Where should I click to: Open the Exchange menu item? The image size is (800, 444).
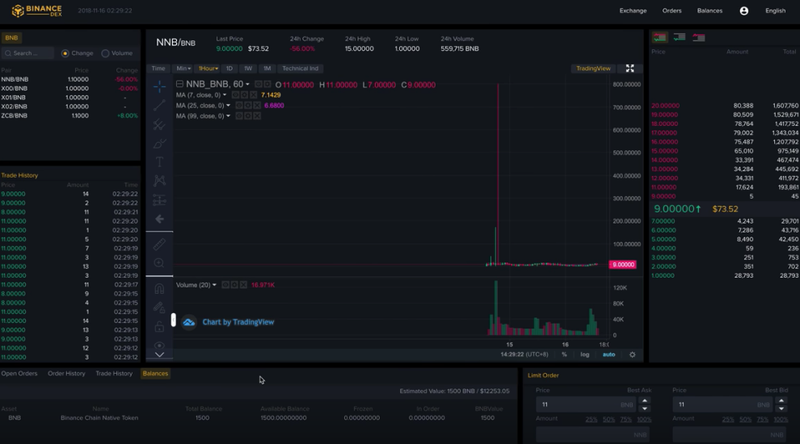point(633,11)
